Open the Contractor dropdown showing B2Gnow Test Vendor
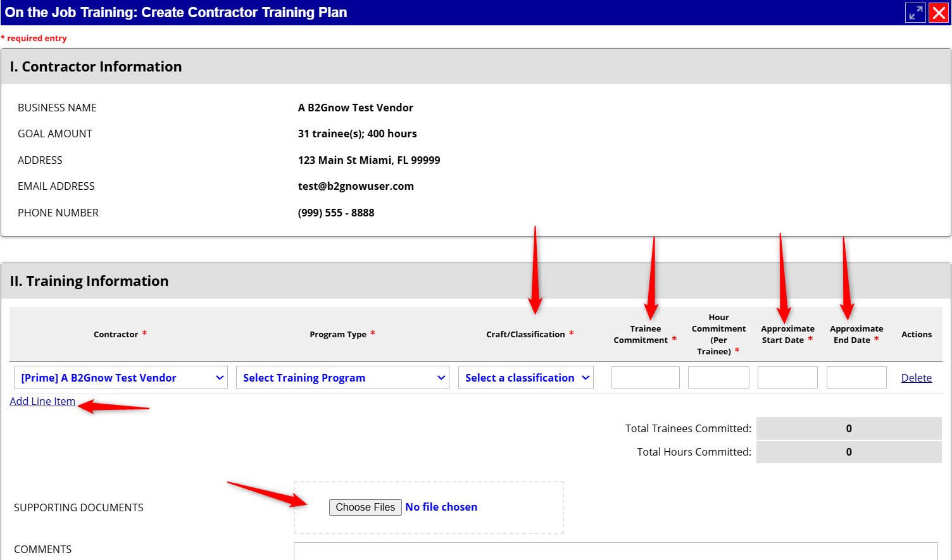The image size is (952, 560). point(120,378)
